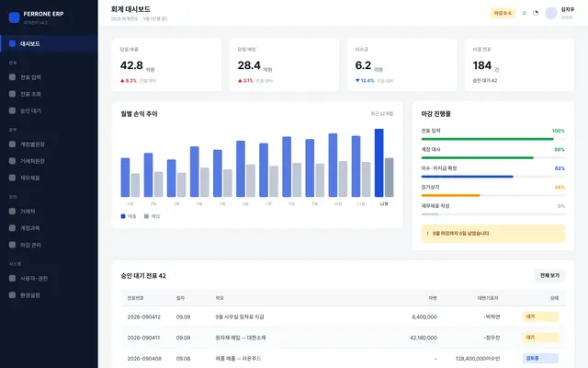Click the 184 건 vouchers card
Image resolution: width=588 pixels, height=368 pixels.
click(x=519, y=65)
